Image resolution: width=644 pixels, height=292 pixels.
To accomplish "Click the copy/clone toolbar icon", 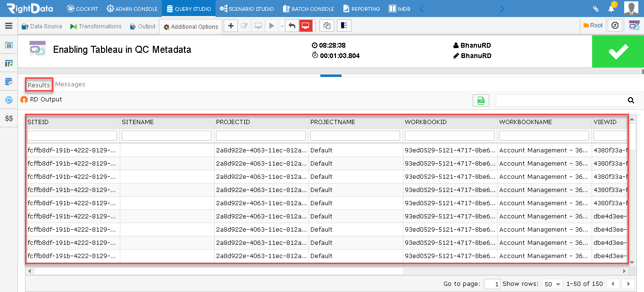I will point(326,26).
